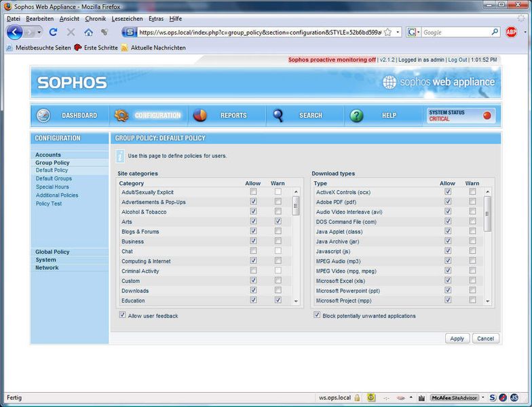Toggle the Allow user feedback checkbox
The height and width of the screenshot is (407, 532).
(x=122, y=315)
